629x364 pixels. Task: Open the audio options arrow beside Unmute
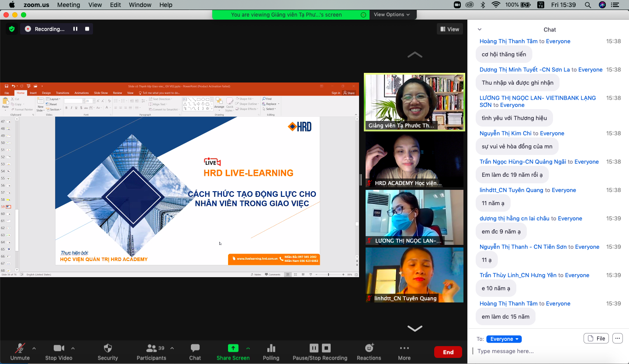[34, 348]
